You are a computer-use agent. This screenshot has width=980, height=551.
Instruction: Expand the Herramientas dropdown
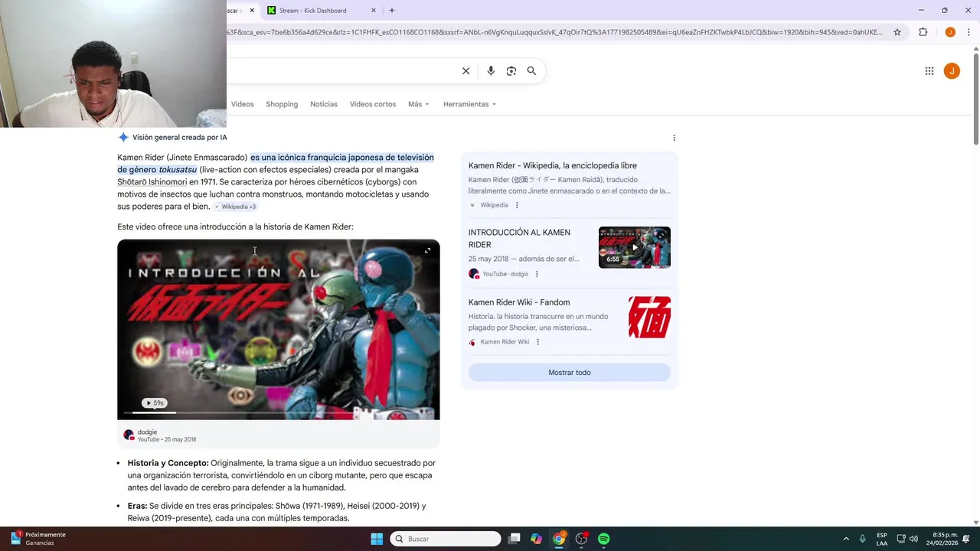[x=469, y=104]
